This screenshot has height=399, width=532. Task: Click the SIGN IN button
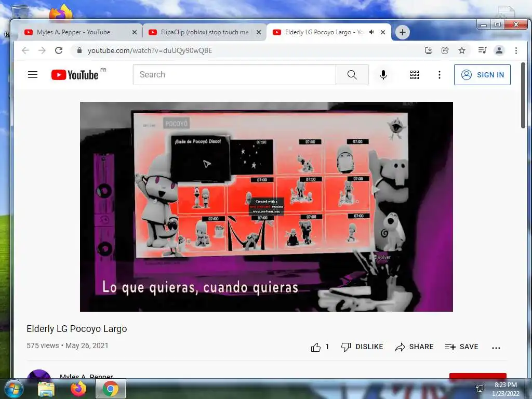482,75
